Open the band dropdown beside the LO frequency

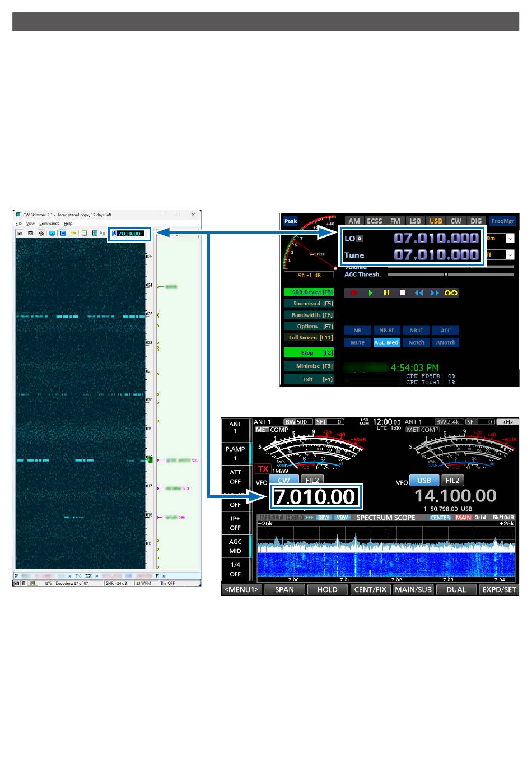click(x=510, y=238)
